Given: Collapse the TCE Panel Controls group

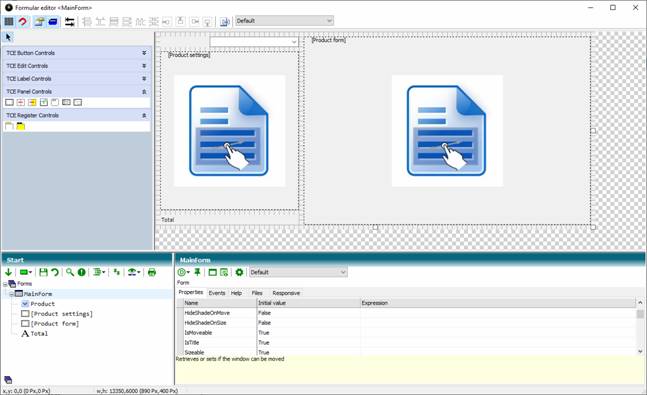Looking at the screenshot, I should coord(144,92).
